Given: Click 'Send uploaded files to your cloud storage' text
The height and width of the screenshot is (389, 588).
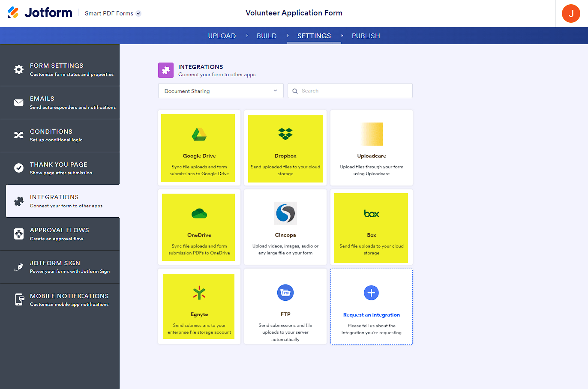Looking at the screenshot, I should pos(285,171).
